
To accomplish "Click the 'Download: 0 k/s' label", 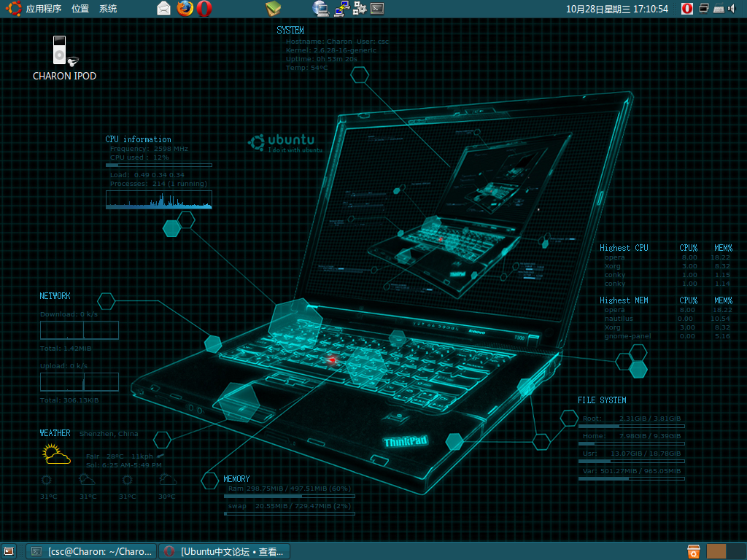I will pos(69,314).
